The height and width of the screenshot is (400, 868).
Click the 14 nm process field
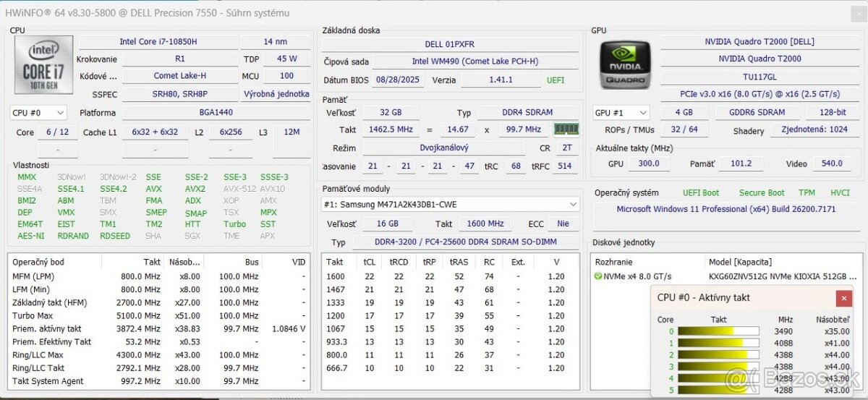(276, 42)
